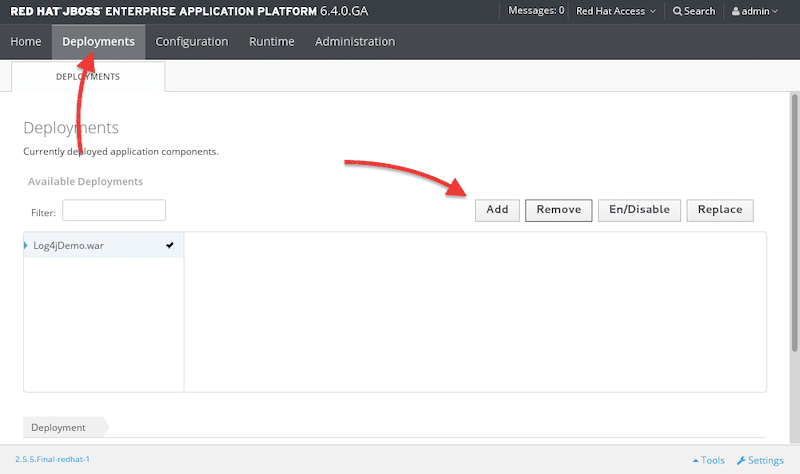Image resolution: width=800 pixels, height=474 pixels.
Task: Click the Remove button
Action: (x=559, y=210)
